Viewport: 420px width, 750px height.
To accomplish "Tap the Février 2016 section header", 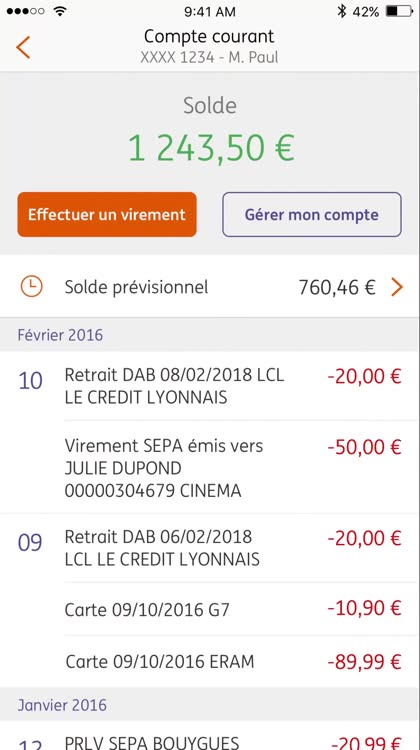I will point(60,334).
